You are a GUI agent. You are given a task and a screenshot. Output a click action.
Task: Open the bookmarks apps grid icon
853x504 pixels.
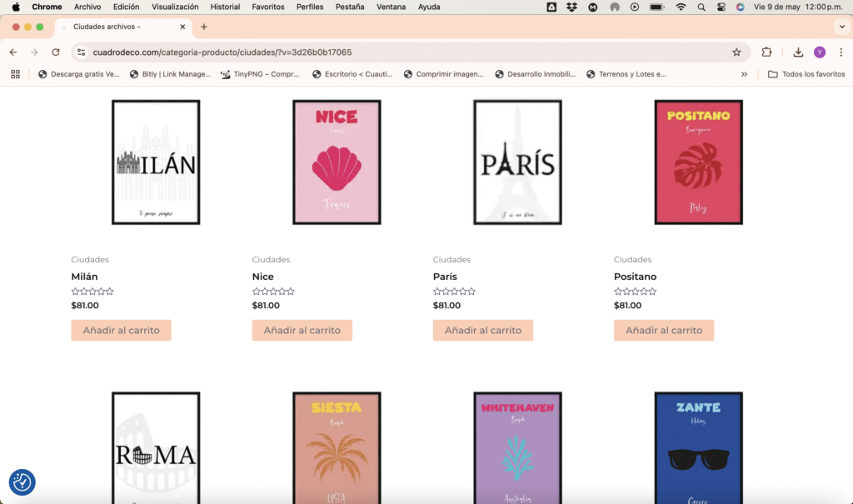pyautogui.click(x=15, y=74)
